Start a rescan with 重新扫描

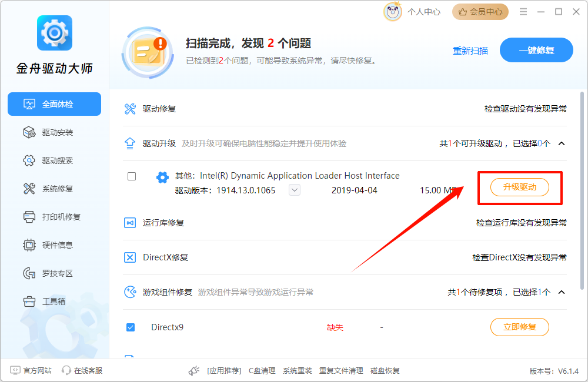(470, 51)
